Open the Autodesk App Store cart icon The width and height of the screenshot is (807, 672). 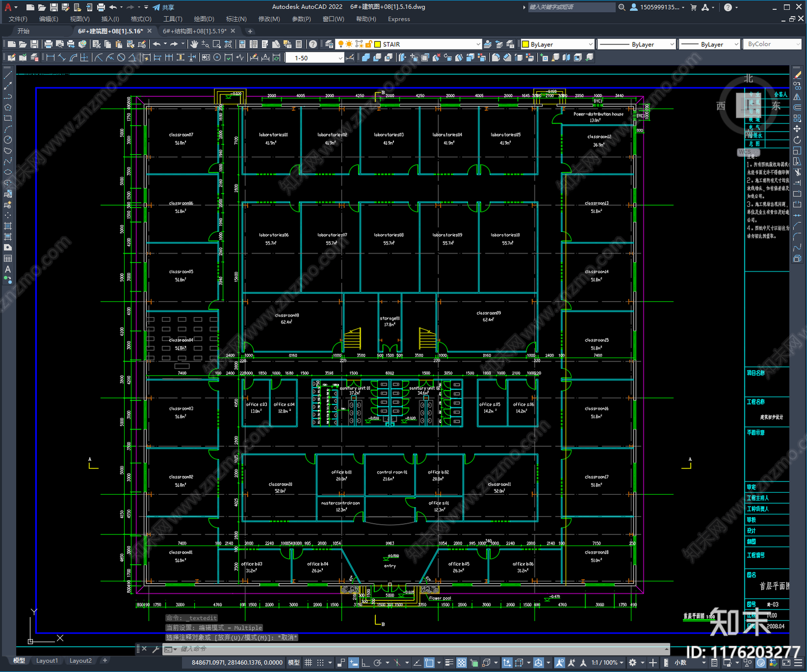(x=694, y=7)
